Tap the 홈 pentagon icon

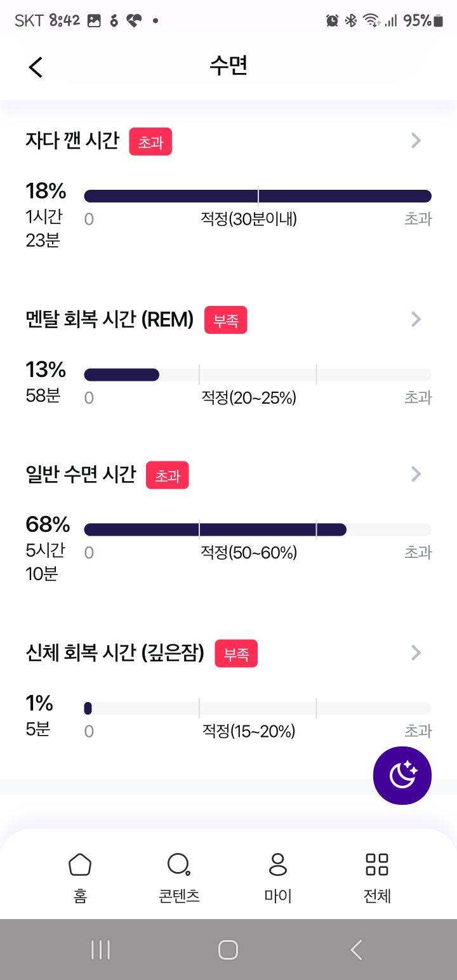pyautogui.click(x=80, y=864)
